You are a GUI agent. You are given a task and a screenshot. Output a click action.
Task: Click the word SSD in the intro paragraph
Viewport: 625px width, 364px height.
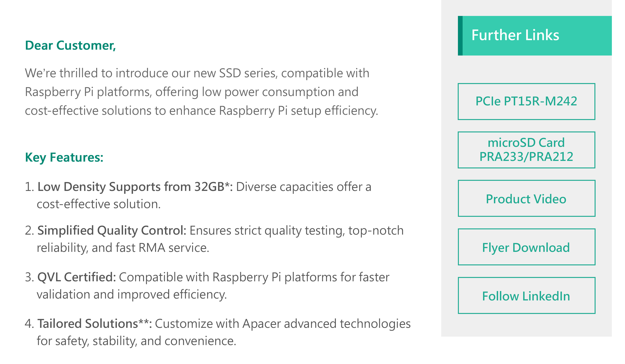pyautogui.click(x=230, y=73)
